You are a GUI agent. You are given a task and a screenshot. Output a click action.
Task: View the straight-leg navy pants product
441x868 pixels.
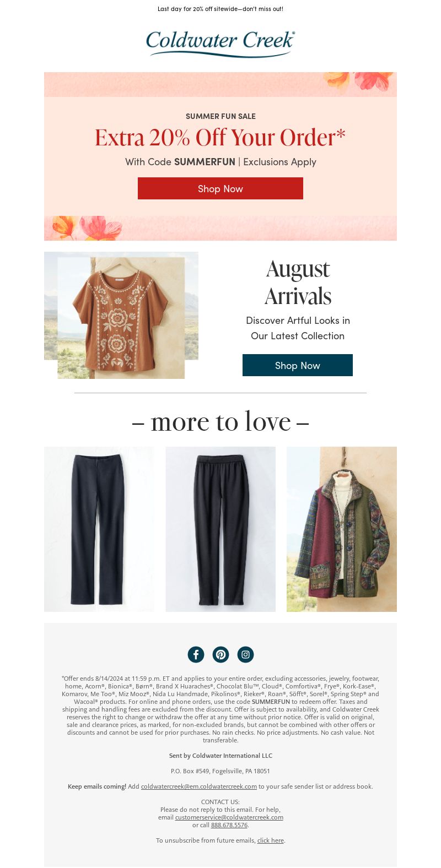click(x=99, y=529)
